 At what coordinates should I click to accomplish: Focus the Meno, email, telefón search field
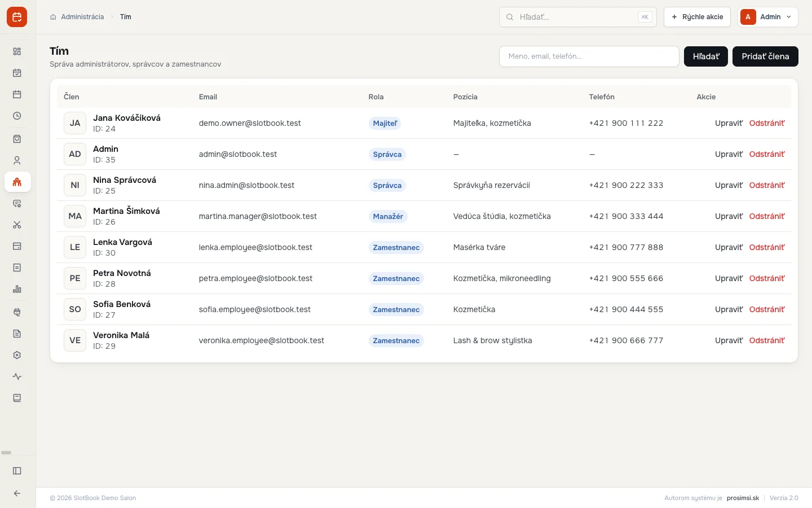[589, 56]
